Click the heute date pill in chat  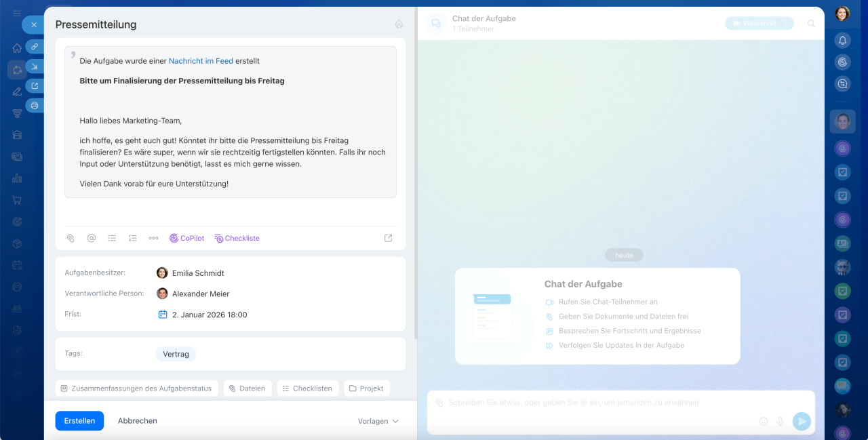pos(624,256)
